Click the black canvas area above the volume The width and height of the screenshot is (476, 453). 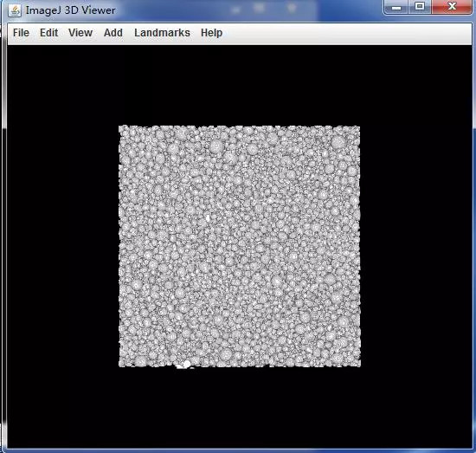point(240,85)
